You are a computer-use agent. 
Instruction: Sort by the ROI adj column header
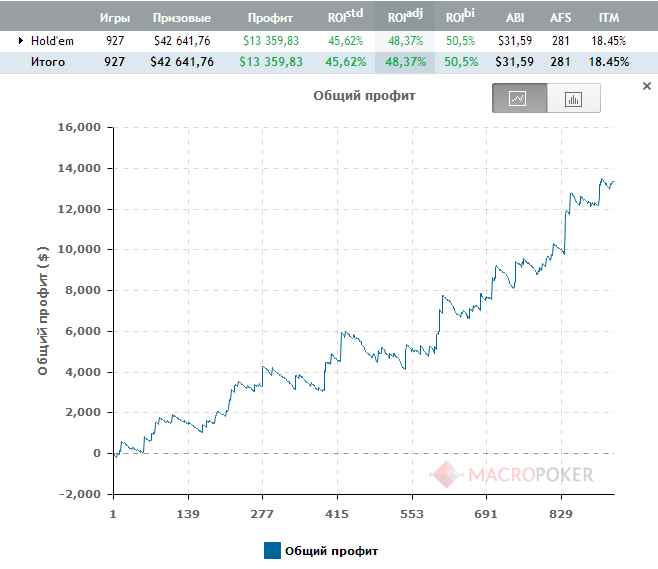(405, 16)
